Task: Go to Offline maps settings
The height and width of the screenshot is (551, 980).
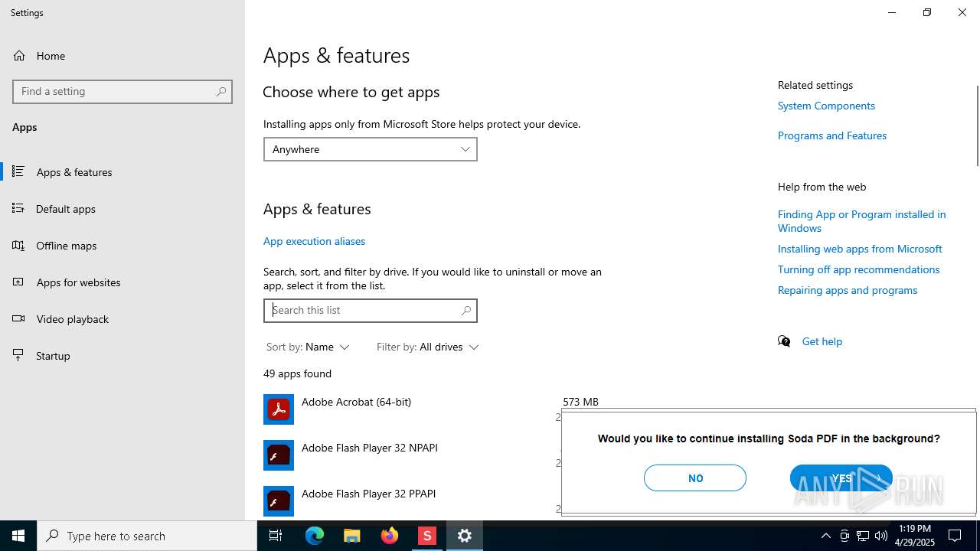Action: coord(122,246)
